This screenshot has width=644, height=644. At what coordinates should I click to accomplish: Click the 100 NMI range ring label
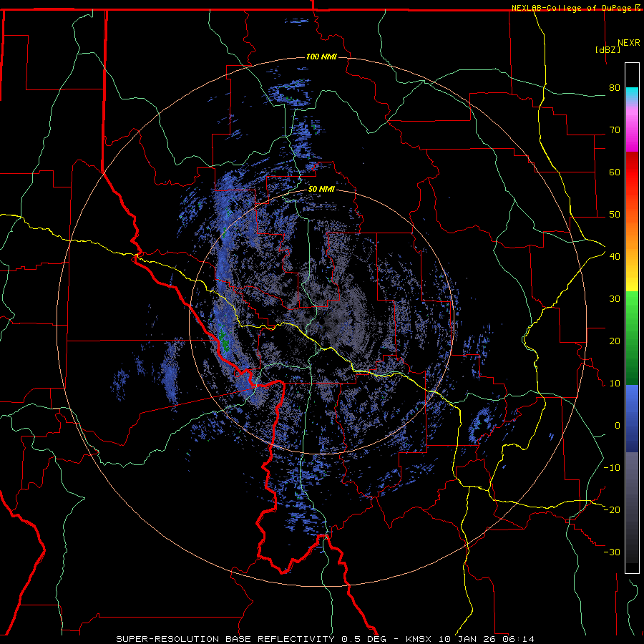click(321, 57)
